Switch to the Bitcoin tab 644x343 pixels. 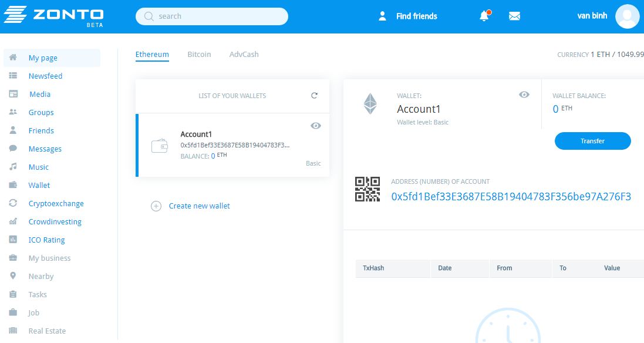pyautogui.click(x=199, y=54)
